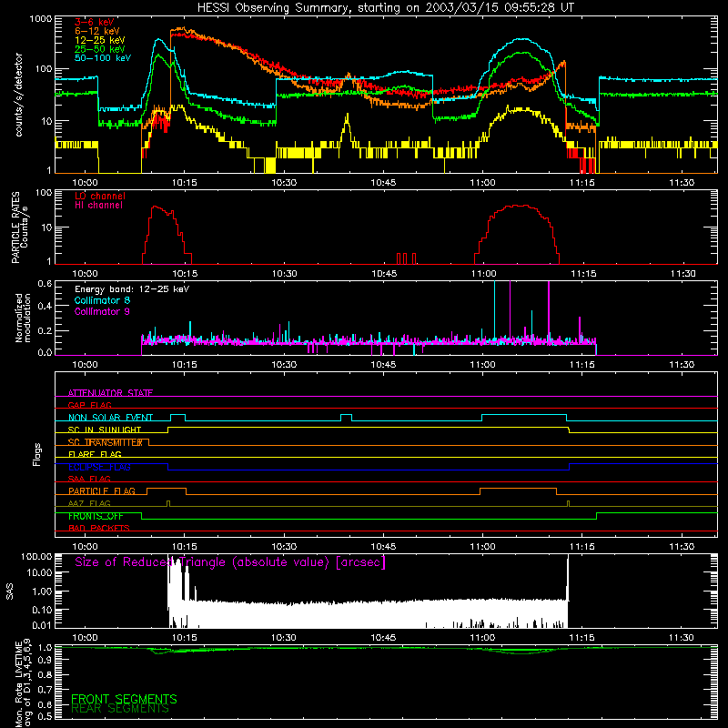Viewport: 728px width, 728px height.
Task: Click the FRONTS_OFF flag label
Action: click(x=96, y=516)
